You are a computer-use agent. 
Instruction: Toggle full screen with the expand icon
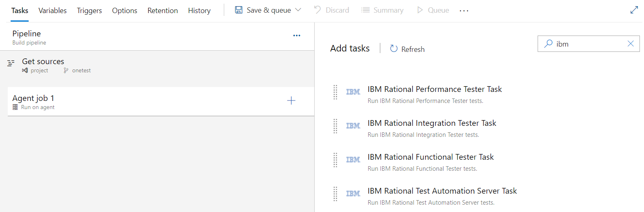click(x=634, y=10)
